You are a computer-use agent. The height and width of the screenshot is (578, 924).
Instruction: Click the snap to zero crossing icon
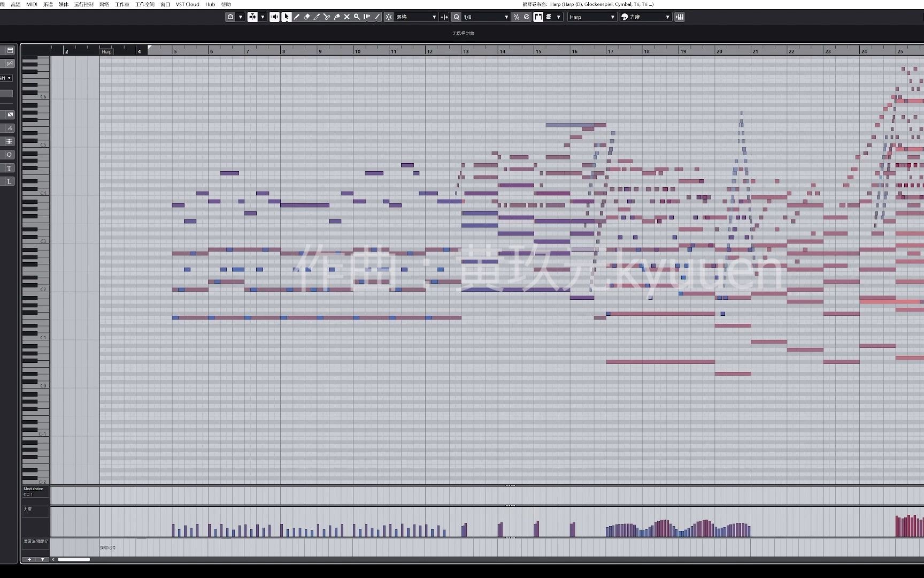coord(444,17)
